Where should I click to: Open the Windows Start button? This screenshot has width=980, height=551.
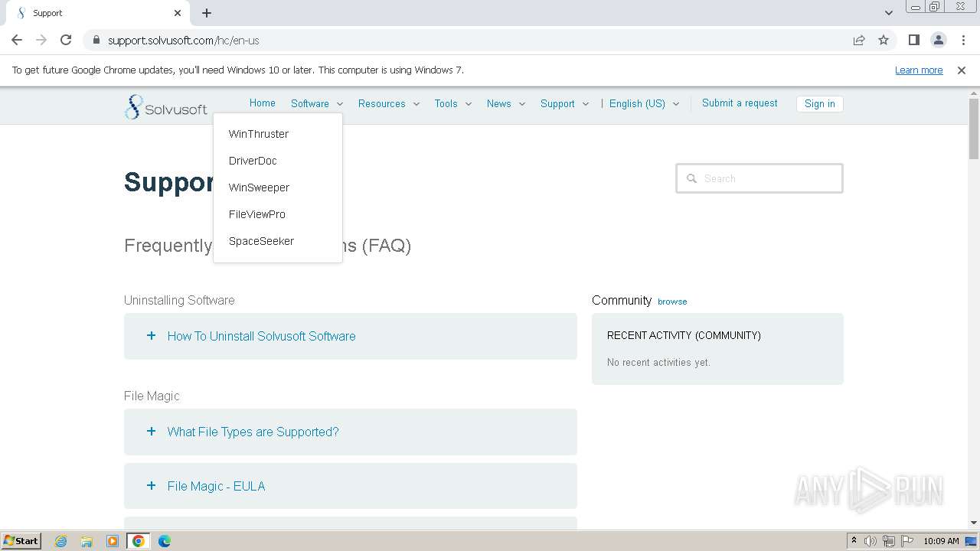click(21, 541)
